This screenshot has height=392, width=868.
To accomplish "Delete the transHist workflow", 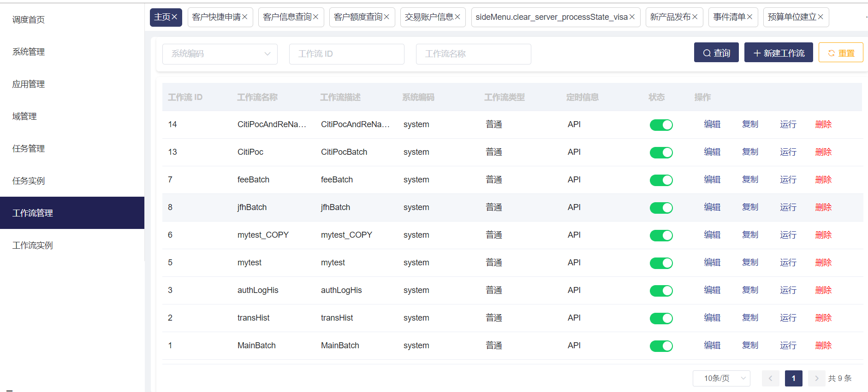I will [823, 318].
